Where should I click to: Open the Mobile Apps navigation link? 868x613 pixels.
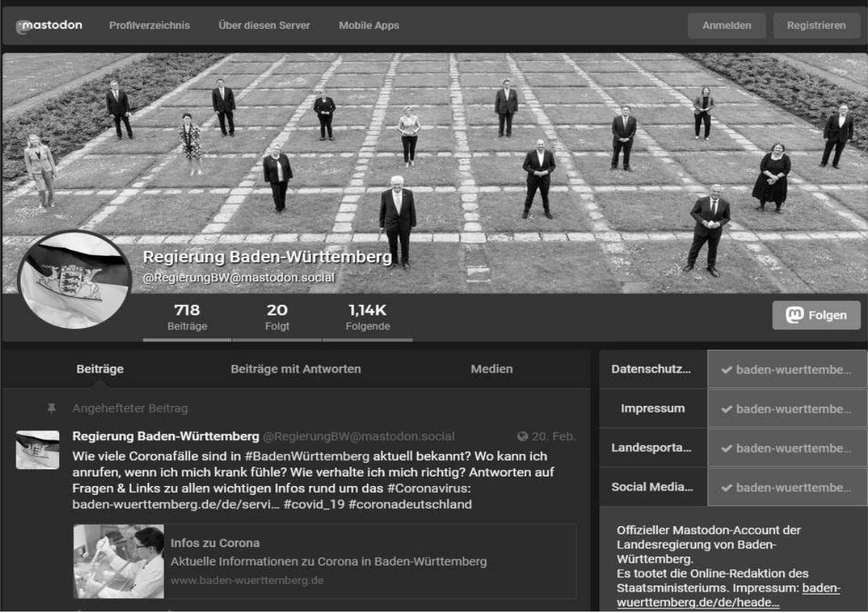[x=369, y=25]
